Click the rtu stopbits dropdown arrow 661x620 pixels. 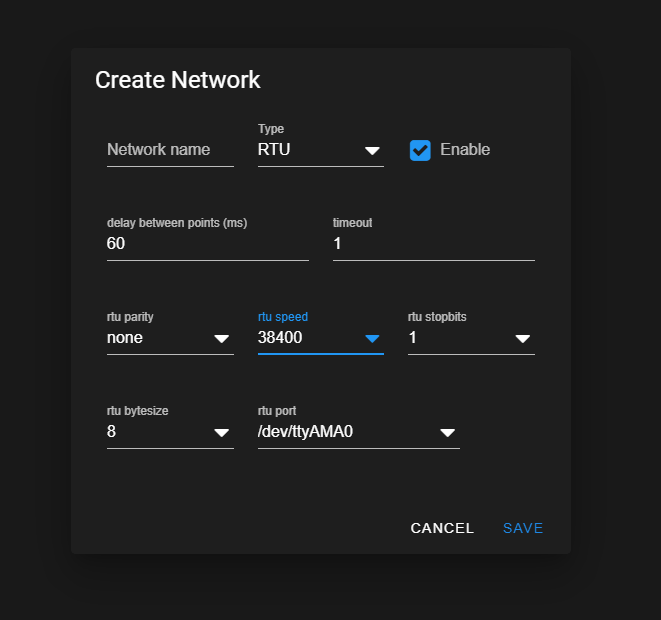(x=523, y=338)
